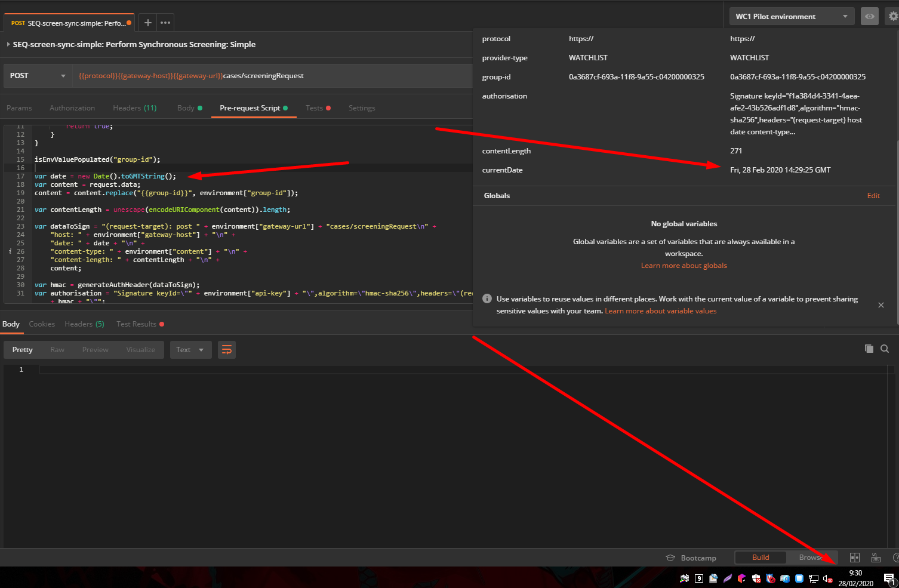899x588 pixels.
Task: Click the authorisation variable name
Action: (x=504, y=96)
